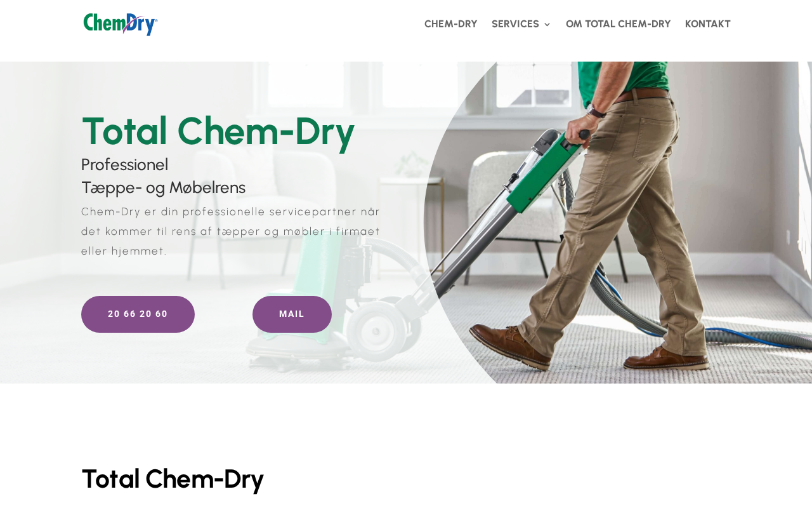The height and width of the screenshot is (508, 812).
Task: Open the KONTAKT page link
Action: click(x=707, y=24)
